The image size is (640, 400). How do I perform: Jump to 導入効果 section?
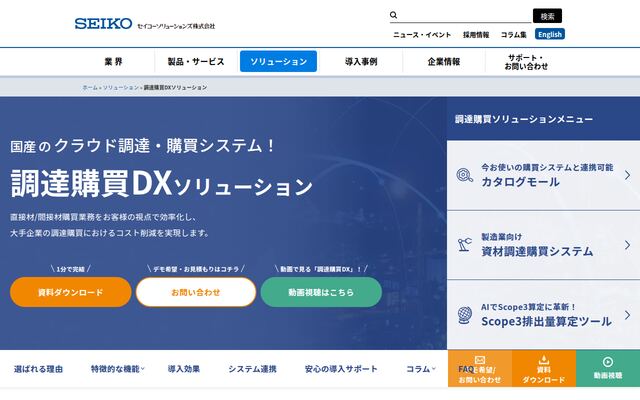[184, 369]
